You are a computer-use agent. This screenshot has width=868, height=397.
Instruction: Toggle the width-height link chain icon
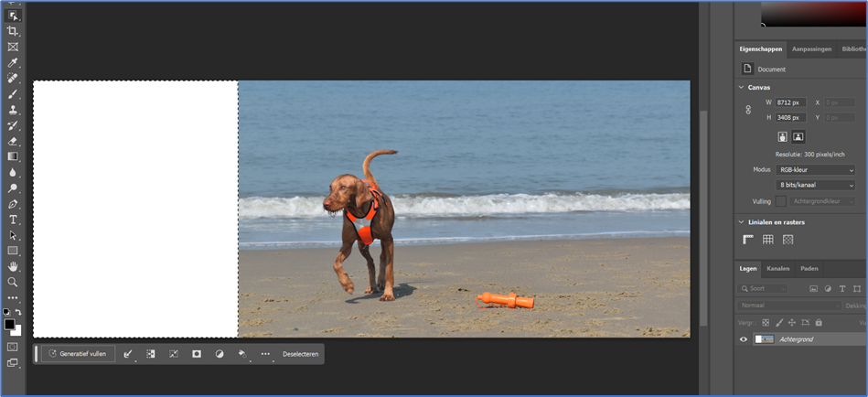[x=748, y=110]
